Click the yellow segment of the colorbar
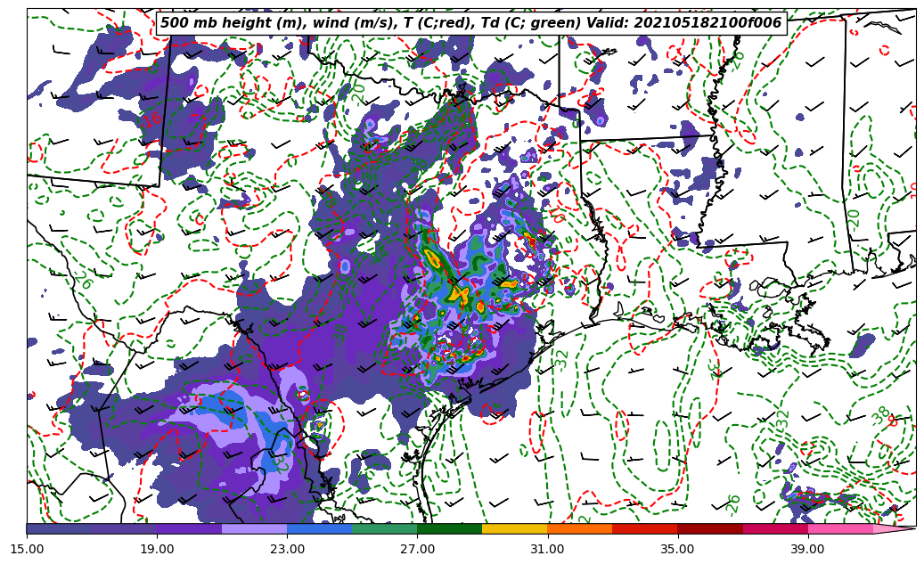Screen dimensions: 924x564 coord(514,528)
